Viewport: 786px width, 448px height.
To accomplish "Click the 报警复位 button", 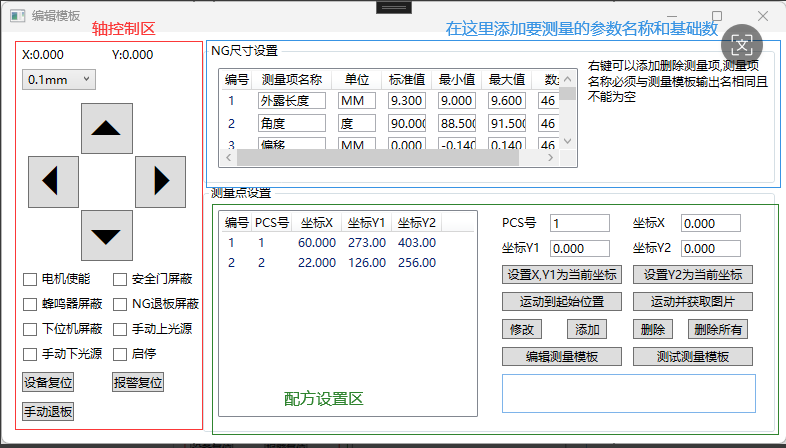I will (x=138, y=381).
